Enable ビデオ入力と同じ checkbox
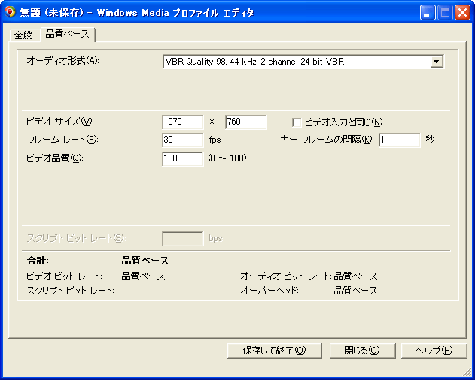This screenshot has height=380, width=475. coord(296,122)
